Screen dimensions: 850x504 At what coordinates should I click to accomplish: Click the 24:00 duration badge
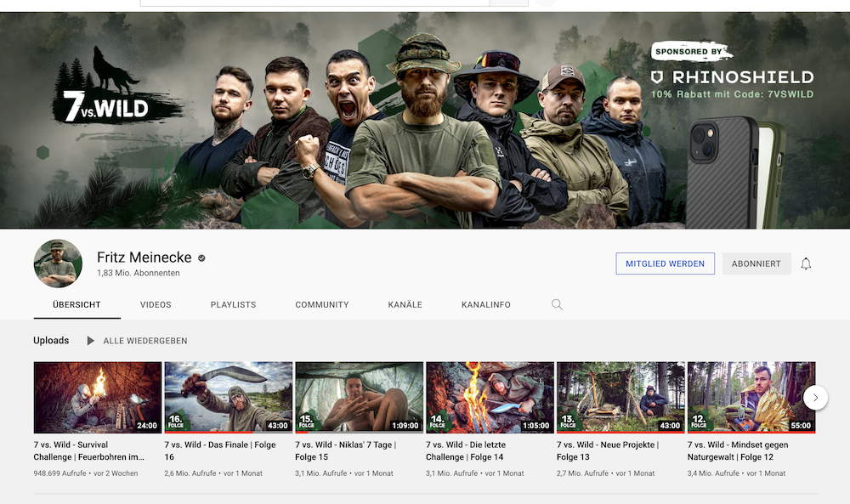point(147,426)
